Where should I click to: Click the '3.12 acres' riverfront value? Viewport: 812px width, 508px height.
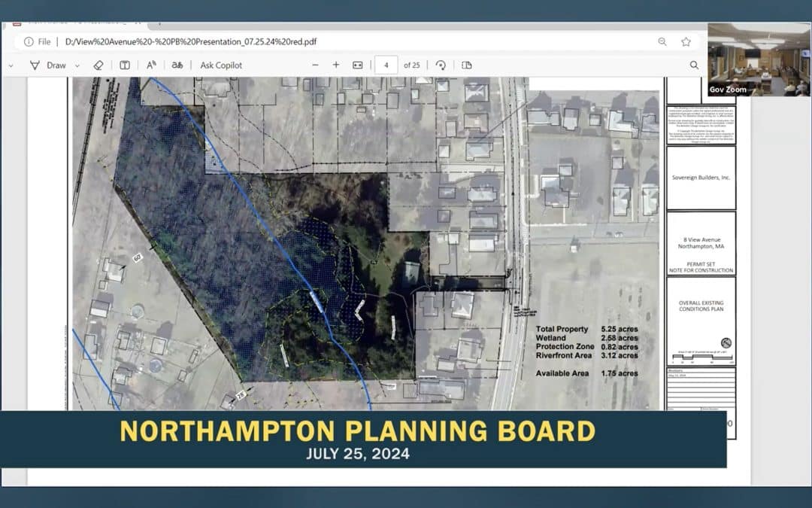[620, 355]
